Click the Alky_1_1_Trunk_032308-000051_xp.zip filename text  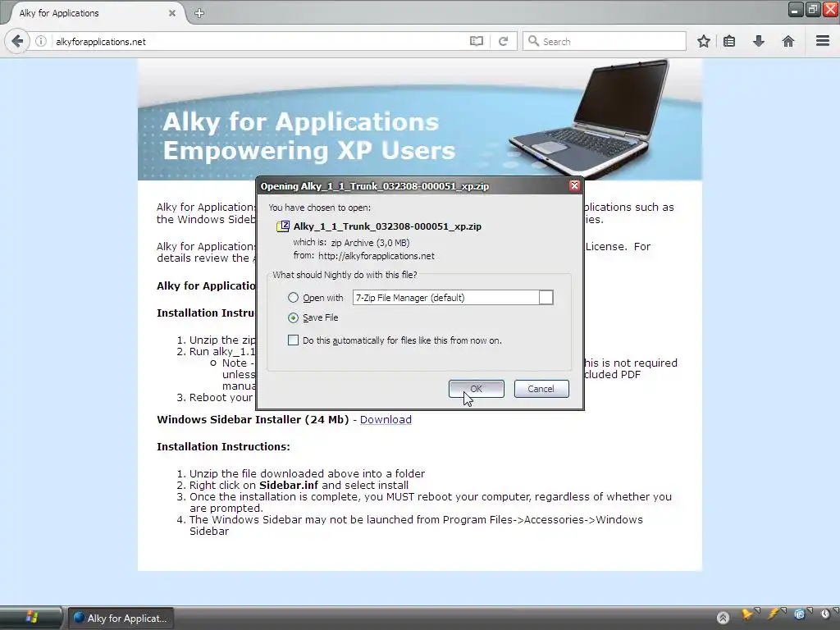click(x=387, y=226)
